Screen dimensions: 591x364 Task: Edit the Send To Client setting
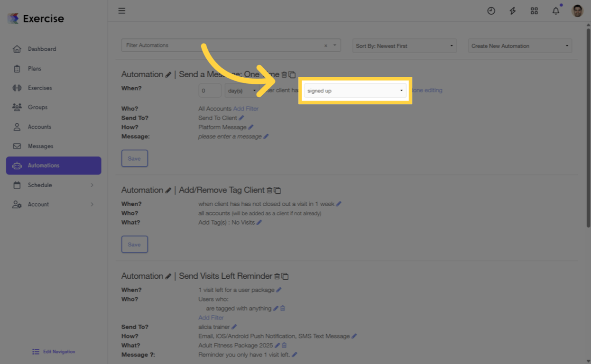tap(241, 118)
